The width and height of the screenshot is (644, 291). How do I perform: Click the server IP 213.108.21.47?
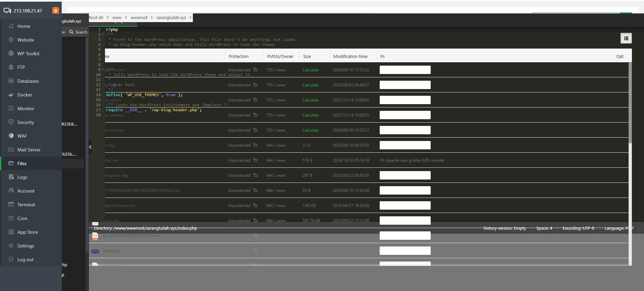[28, 11]
